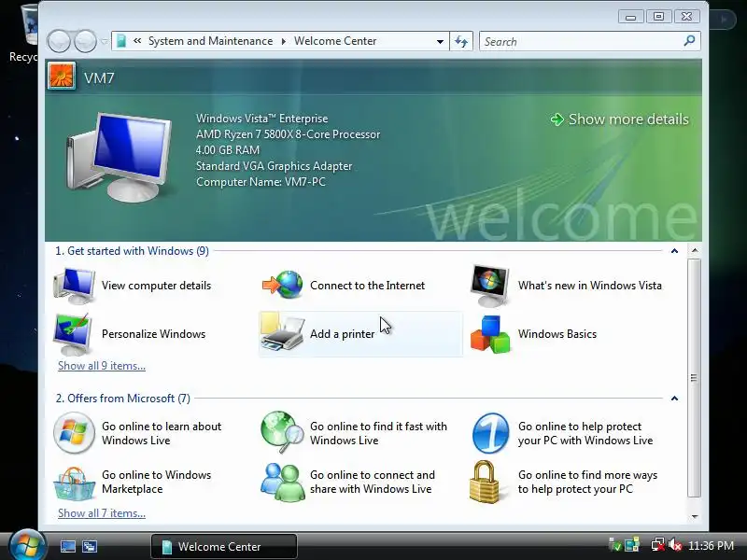
Task: Select the padlock icon for protecting your PC
Action: click(x=484, y=482)
